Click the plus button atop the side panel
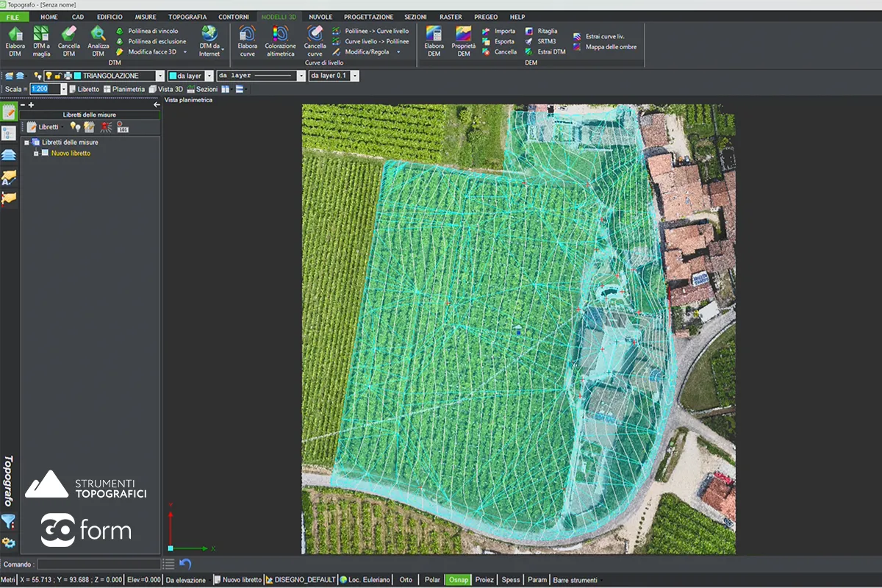Screen dimensions: 882x588 31,105
